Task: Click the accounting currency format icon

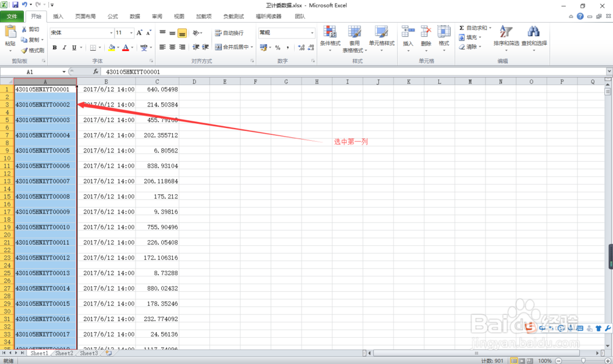Action: pos(264,47)
